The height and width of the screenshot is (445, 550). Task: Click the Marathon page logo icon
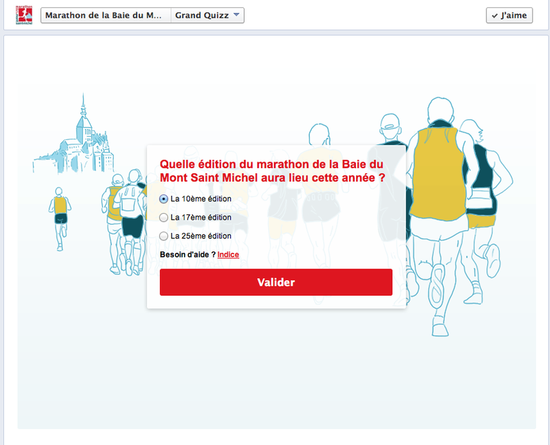pyautogui.click(x=24, y=15)
